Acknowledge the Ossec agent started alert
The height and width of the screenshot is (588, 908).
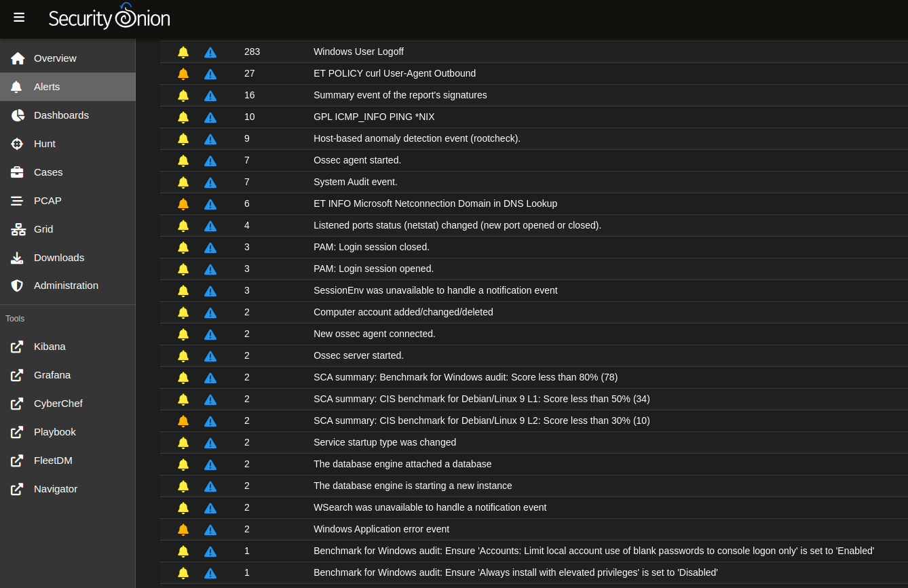[x=183, y=160]
